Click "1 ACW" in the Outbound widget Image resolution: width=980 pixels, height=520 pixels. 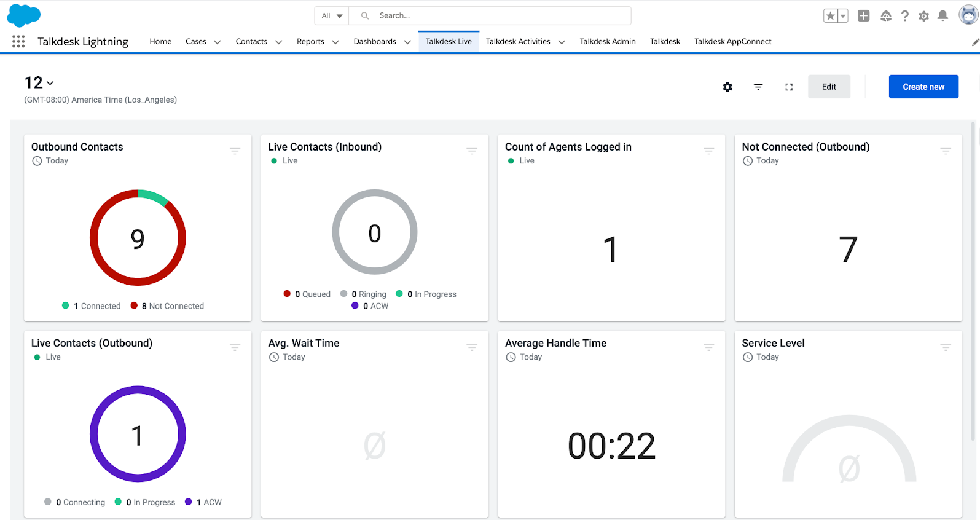(203, 502)
